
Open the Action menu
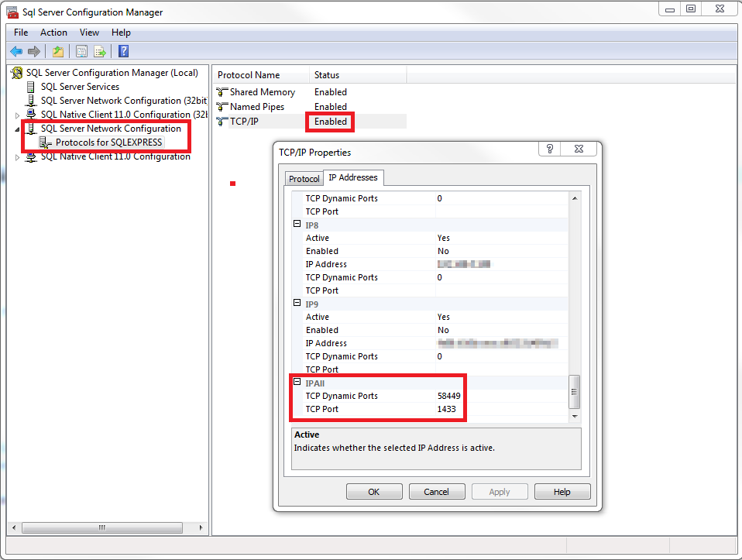pos(53,33)
